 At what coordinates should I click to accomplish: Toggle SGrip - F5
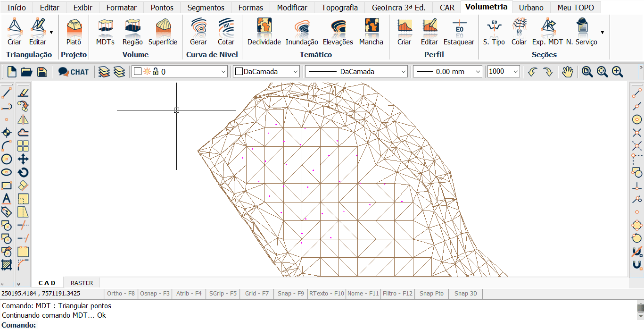click(223, 294)
